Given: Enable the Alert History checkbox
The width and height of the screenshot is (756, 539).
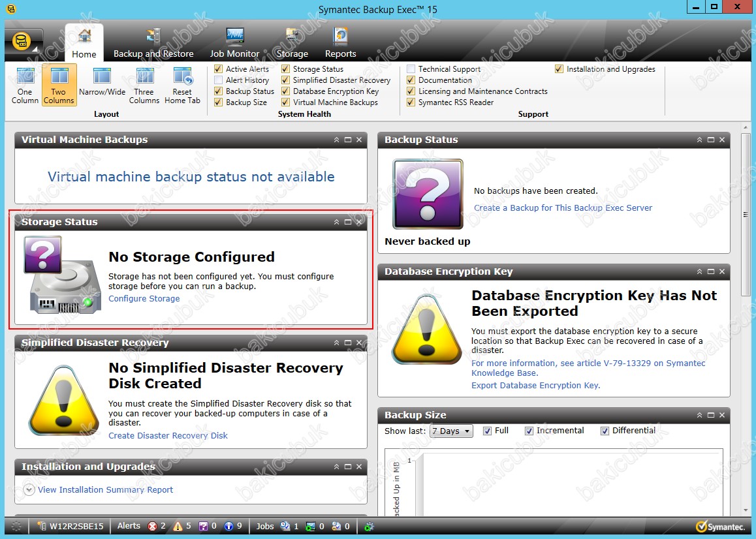Looking at the screenshot, I should 219,80.
